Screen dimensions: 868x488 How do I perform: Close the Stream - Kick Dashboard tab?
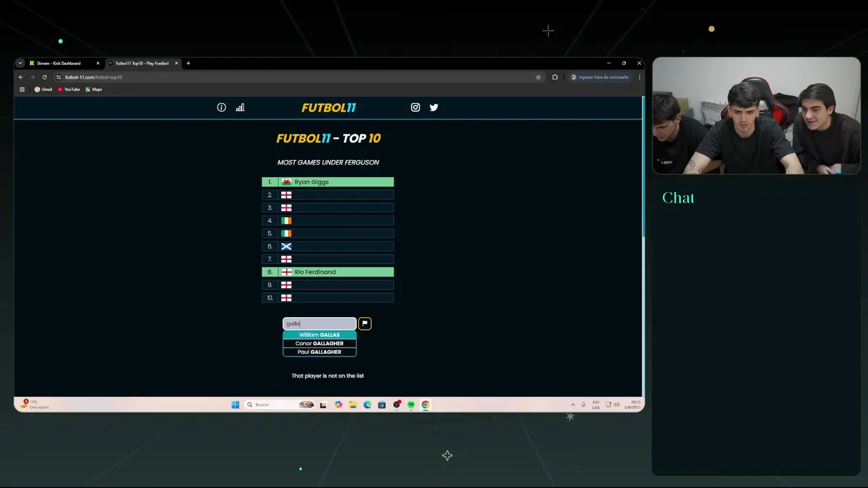coord(98,63)
